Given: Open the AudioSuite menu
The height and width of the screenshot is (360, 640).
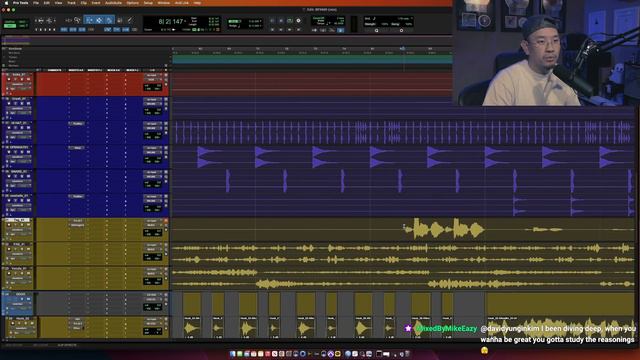Looking at the screenshot, I should [113, 3].
